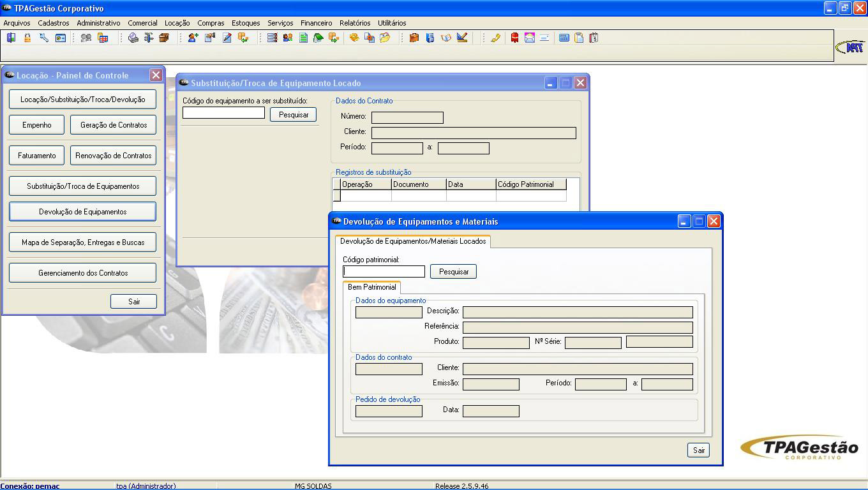Screen dimensions: 868x490
Task: Open the Relatórios menu
Action: pyautogui.click(x=355, y=23)
